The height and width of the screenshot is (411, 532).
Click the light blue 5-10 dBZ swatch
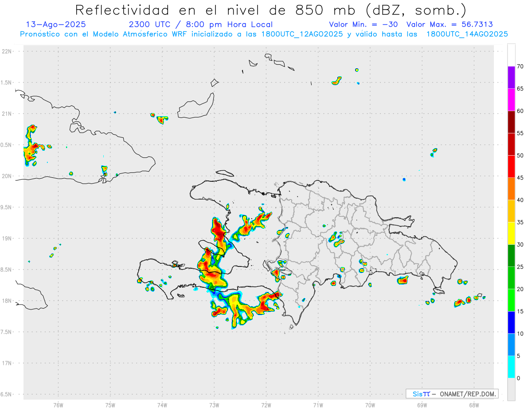click(511, 344)
